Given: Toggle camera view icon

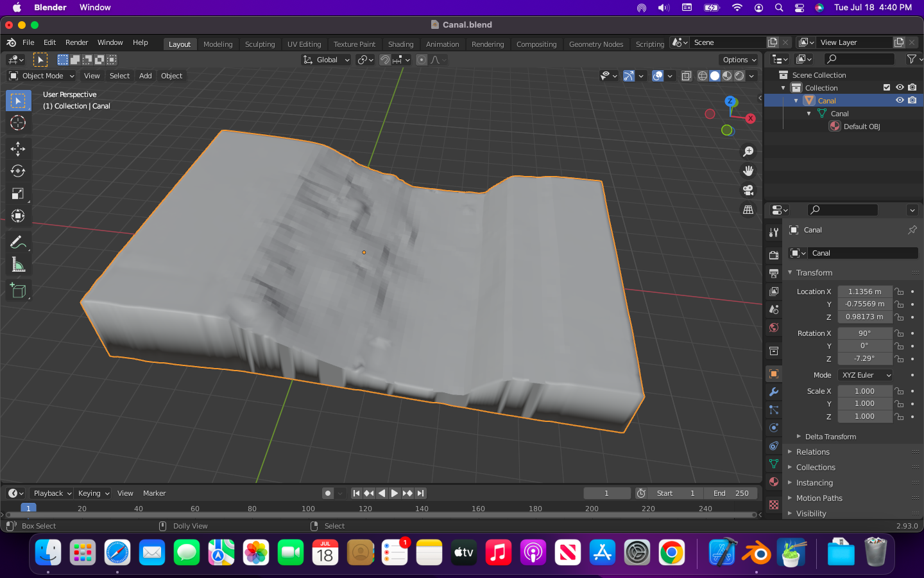Looking at the screenshot, I should 748,190.
